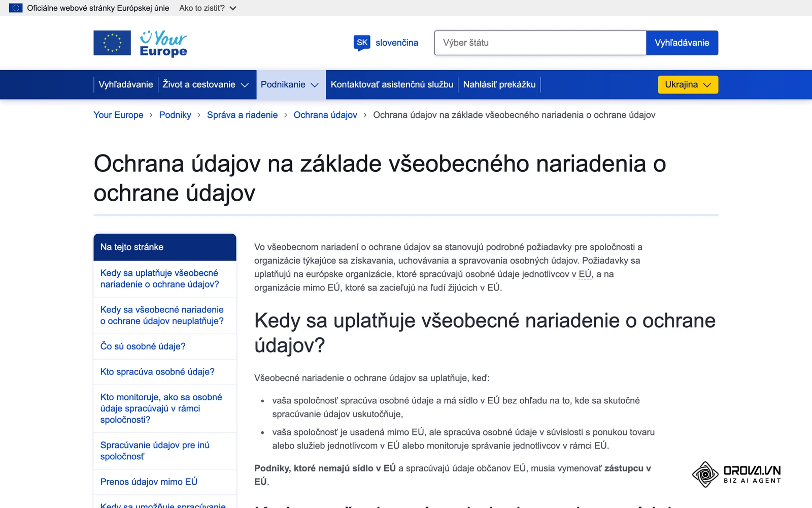Open 'Prenos údajov mimo EÚ' link
This screenshot has height=508, width=812.
click(x=149, y=482)
